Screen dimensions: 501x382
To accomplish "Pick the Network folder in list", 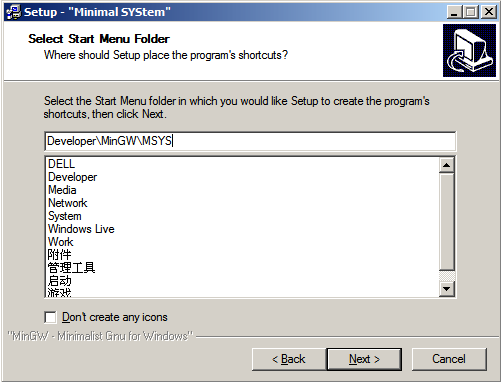I will [x=67, y=203].
